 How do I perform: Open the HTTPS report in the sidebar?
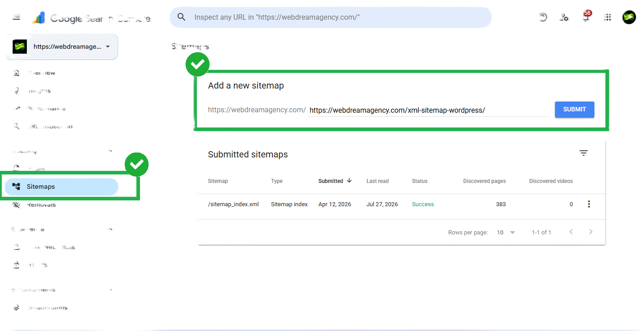click(x=37, y=265)
